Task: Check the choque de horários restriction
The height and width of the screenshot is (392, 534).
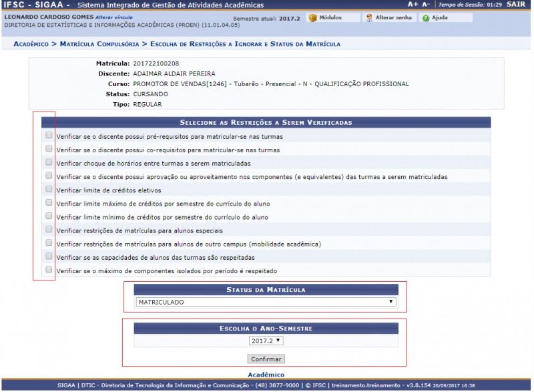Action: tap(48, 162)
